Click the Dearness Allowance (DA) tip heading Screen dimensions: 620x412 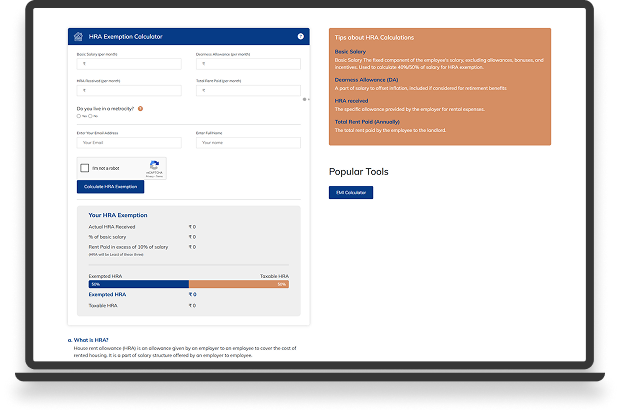[x=366, y=80]
